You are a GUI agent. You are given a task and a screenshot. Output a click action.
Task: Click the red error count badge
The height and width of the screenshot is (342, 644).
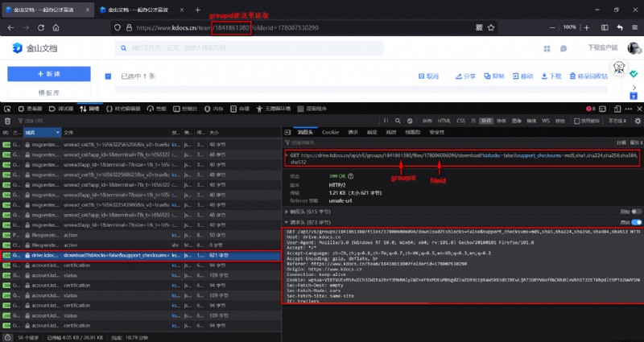coord(591,109)
